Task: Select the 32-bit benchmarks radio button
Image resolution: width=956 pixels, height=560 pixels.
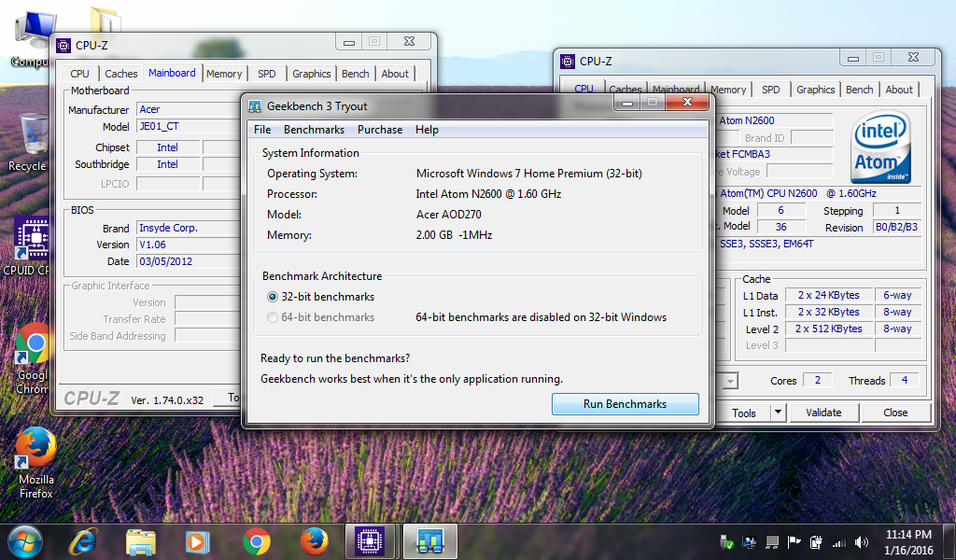Action: coord(273,297)
